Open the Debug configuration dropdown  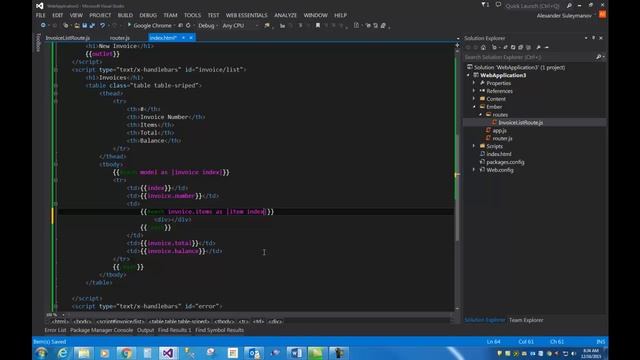[x=208, y=25]
